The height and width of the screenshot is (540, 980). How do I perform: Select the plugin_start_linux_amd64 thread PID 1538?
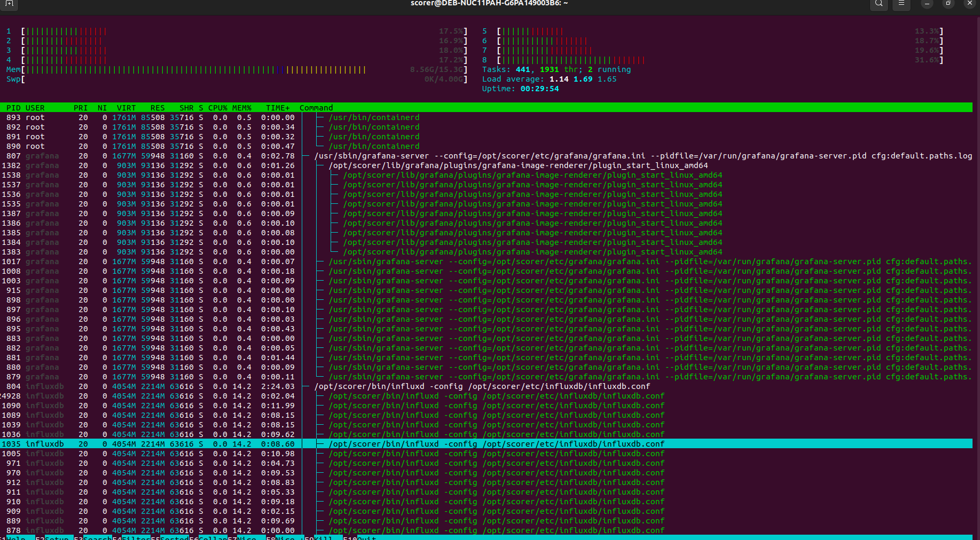pos(486,175)
